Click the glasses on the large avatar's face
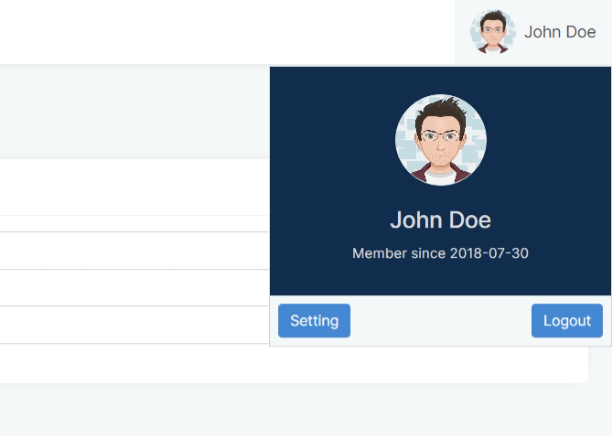 439,137
